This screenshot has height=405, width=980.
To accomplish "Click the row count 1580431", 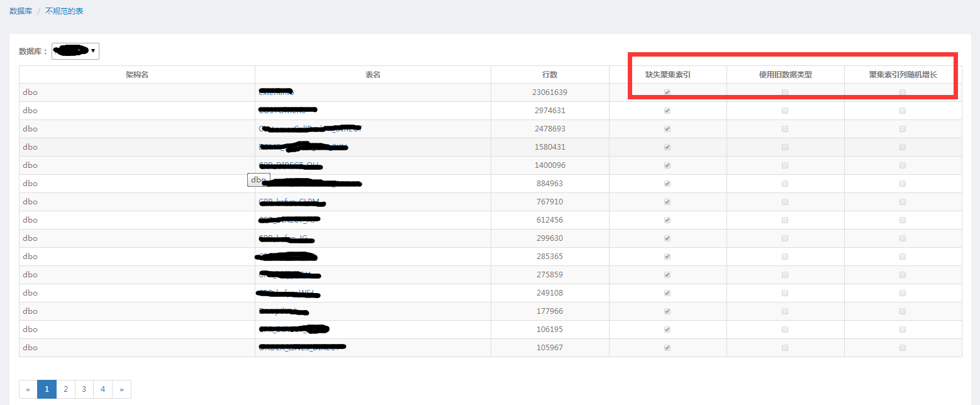I will (x=550, y=147).
